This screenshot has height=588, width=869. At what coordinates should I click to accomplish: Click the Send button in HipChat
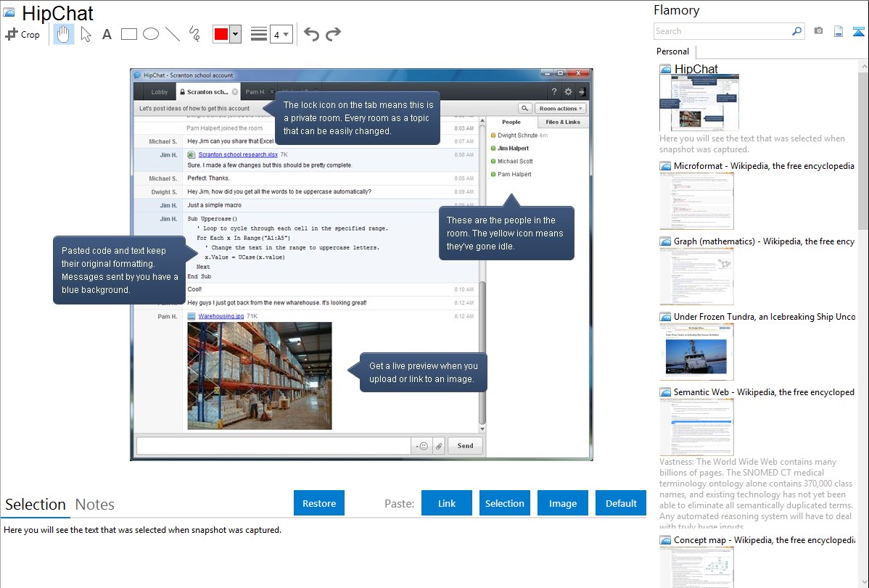click(x=466, y=446)
